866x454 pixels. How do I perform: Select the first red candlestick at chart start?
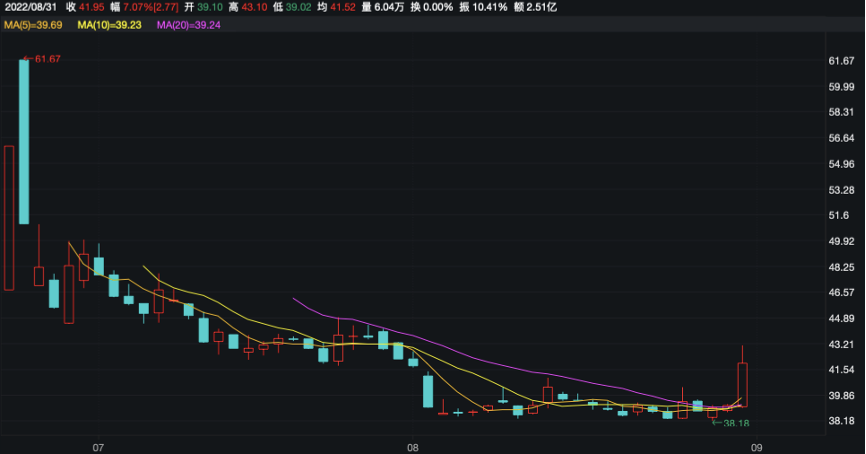9,218
